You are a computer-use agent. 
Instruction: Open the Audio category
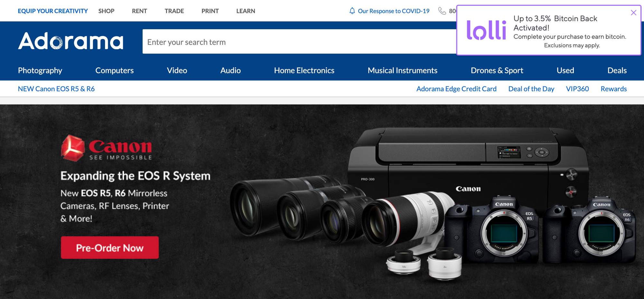click(231, 70)
